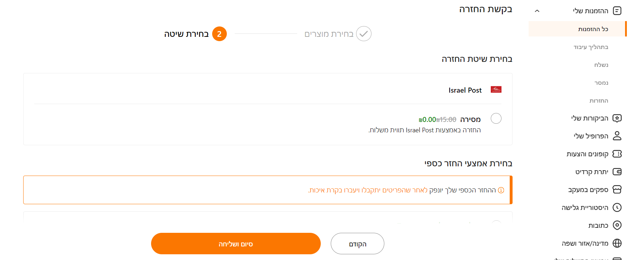Click the orange Finish and Submit button
Viewport: 644px width, 260px height.
coord(236,244)
